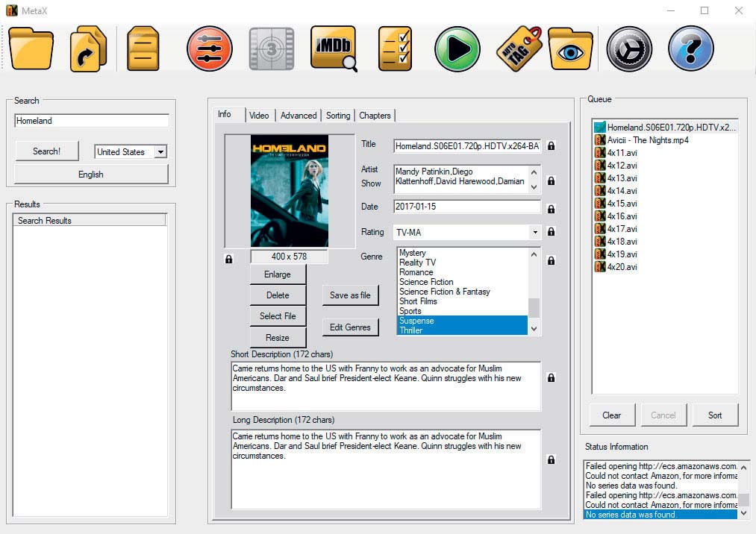
Task: Expand the TV-MA rating dropdown
Action: click(535, 232)
